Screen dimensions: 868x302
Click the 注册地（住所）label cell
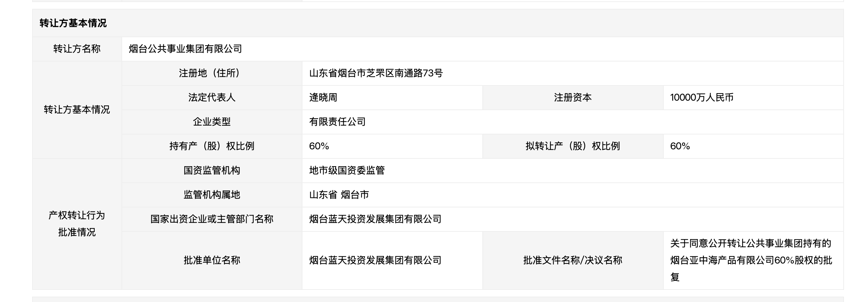point(212,73)
